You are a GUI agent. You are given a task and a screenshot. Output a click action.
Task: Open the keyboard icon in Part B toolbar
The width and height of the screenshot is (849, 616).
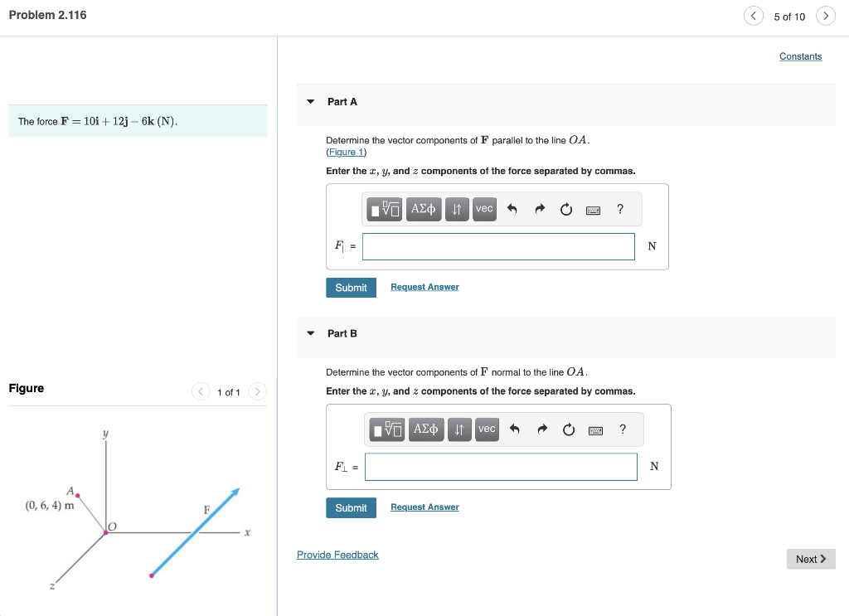[594, 429]
